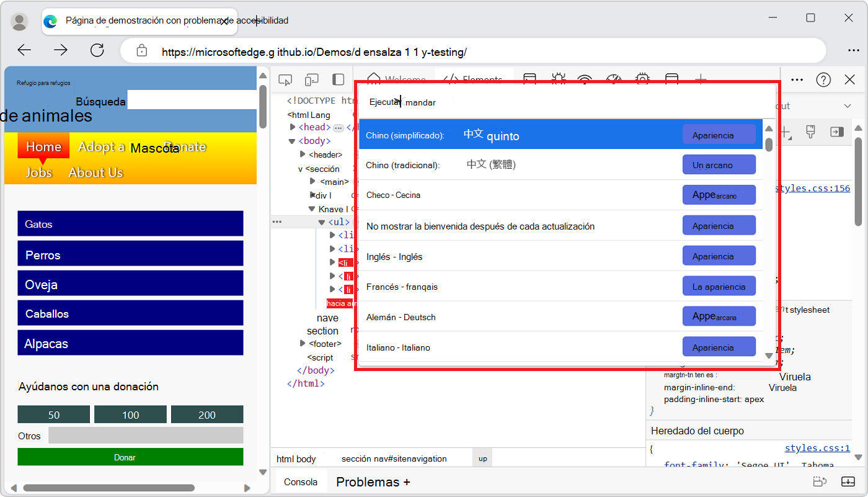Expand the head element node
868x497 pixels.
(x=293, y=127)
